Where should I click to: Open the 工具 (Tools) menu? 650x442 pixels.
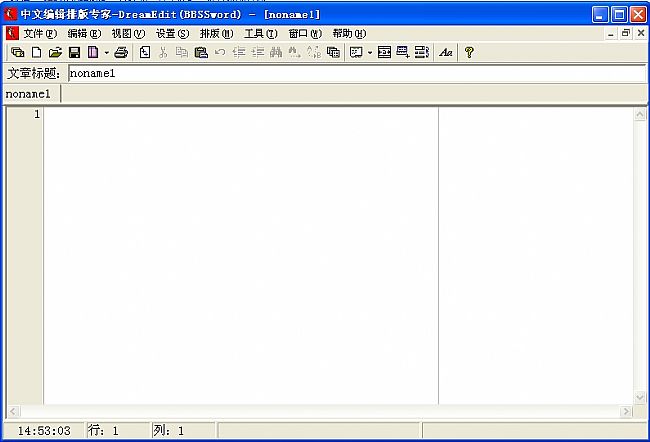point(261,33)
